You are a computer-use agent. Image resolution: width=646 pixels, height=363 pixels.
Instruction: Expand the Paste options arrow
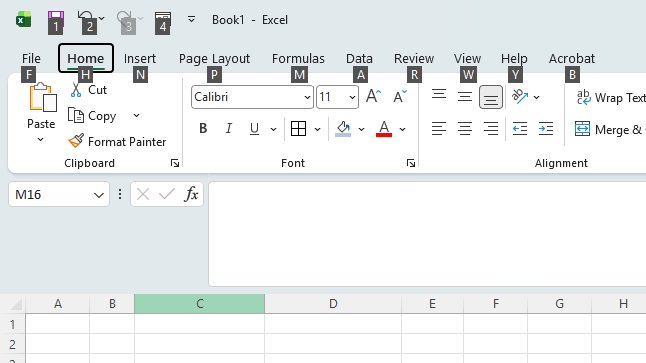click(40, 139)
